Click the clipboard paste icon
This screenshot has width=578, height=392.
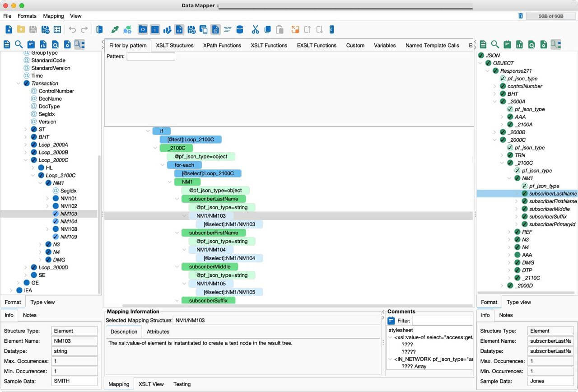[280, 29]
